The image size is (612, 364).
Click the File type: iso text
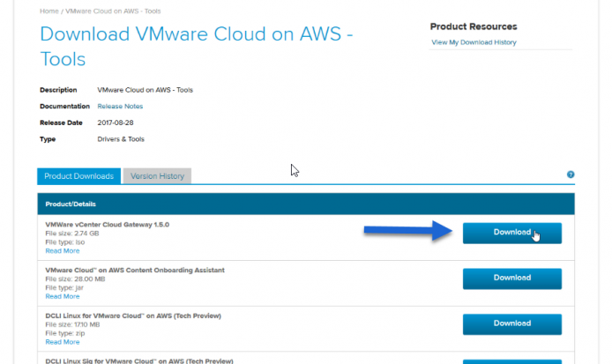point(65,241)
